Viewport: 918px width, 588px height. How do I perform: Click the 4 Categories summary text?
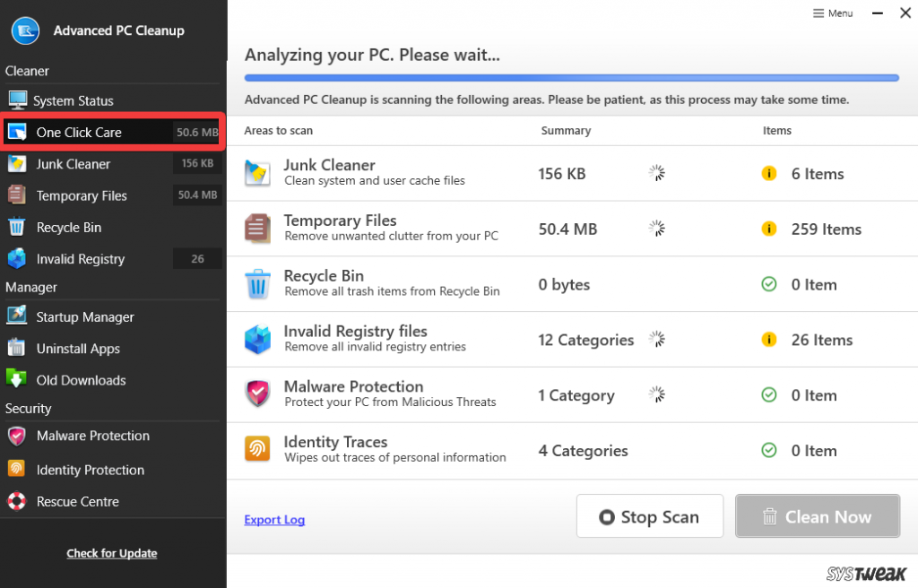[x=583, y=450]
